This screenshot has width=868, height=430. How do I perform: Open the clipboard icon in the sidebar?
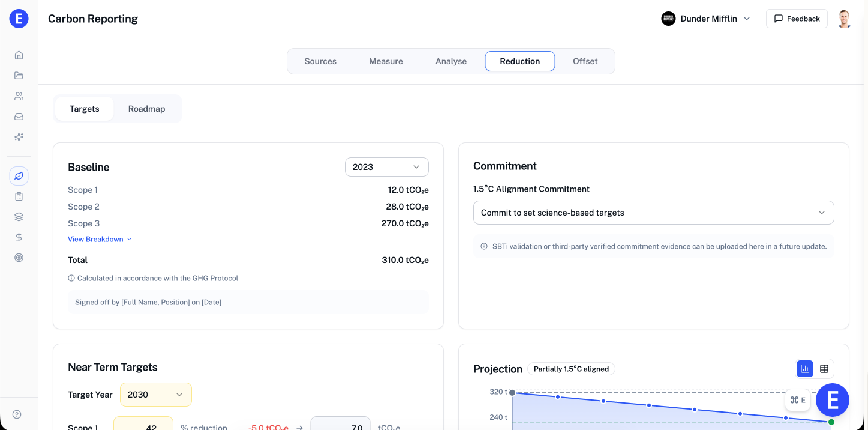19,196
